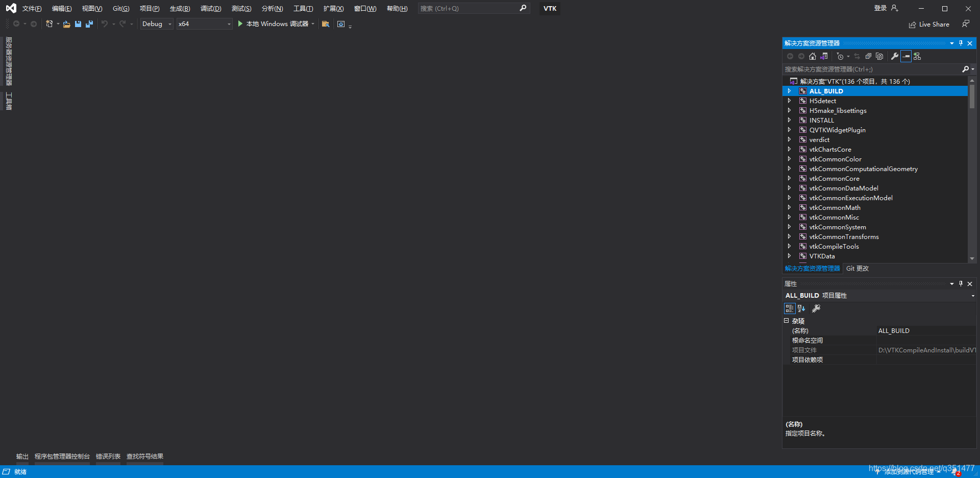The image size is (980, 478).
Task: Click the View Class Diagram icon
Action: pyautogui.click(x=917, y=56)
